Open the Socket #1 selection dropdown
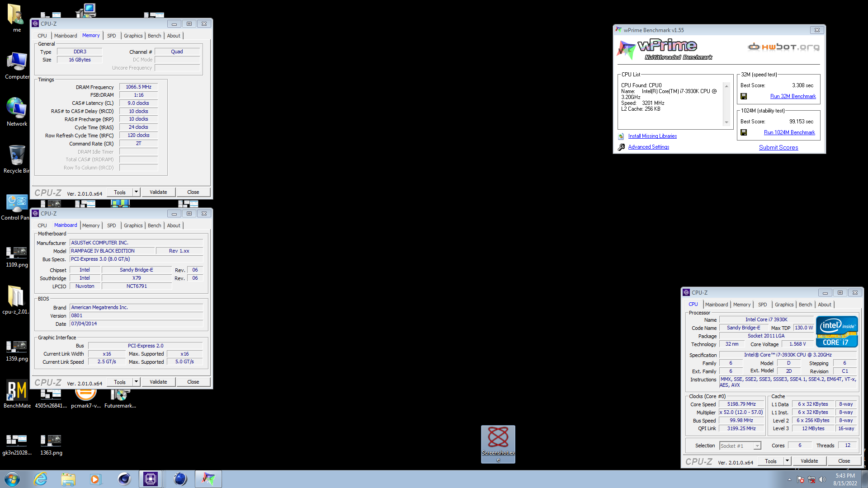Screen dimensions: 868x488 [x=741, y=446]
